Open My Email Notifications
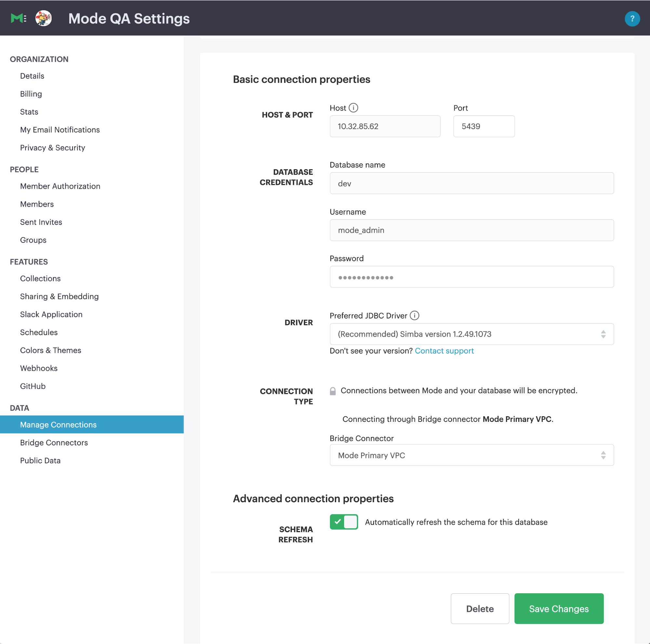This screenshot has height=644, width=650. pos(60,130)
